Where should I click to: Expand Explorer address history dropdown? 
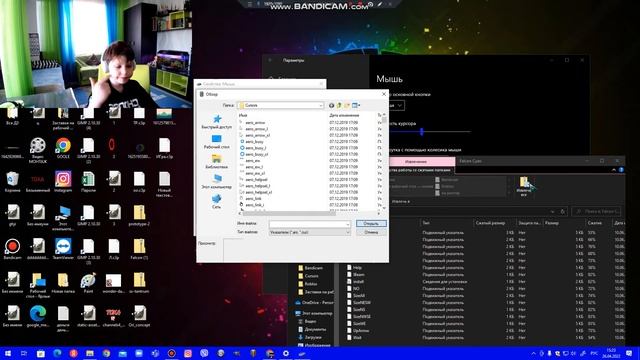(x=552, y=211)
